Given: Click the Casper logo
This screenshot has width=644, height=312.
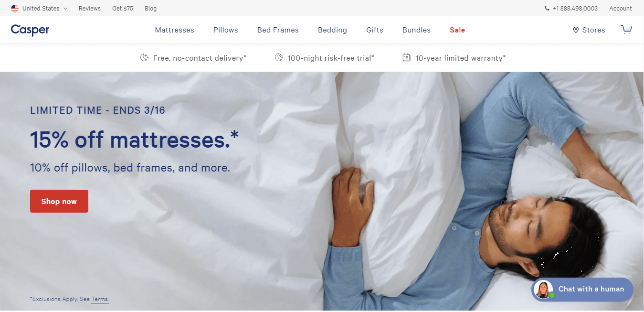Looking at the screenshot, I should [30, 30].
